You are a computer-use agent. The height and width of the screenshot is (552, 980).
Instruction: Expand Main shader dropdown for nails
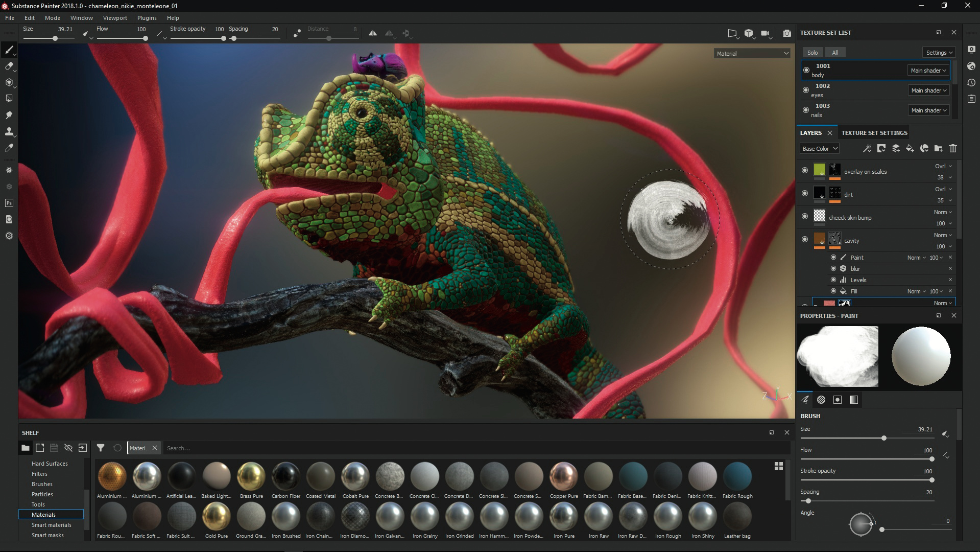pyautogui.click(x=928, y=110)
